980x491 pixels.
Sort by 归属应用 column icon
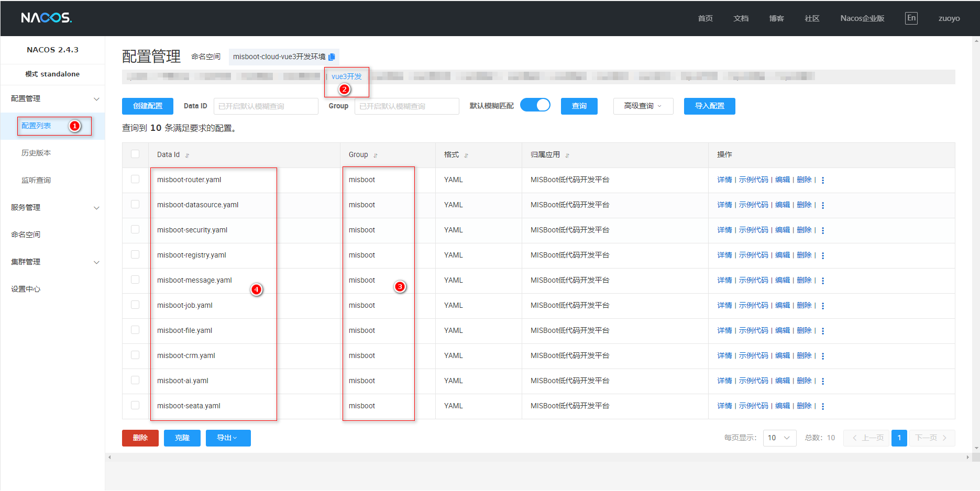(x=567, y=155)
